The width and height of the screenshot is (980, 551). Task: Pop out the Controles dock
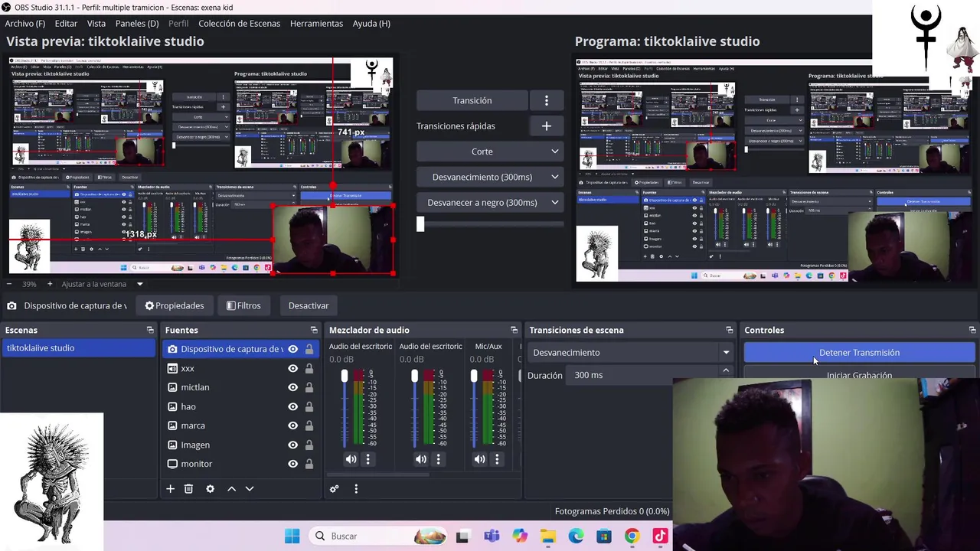pos(972,330)
